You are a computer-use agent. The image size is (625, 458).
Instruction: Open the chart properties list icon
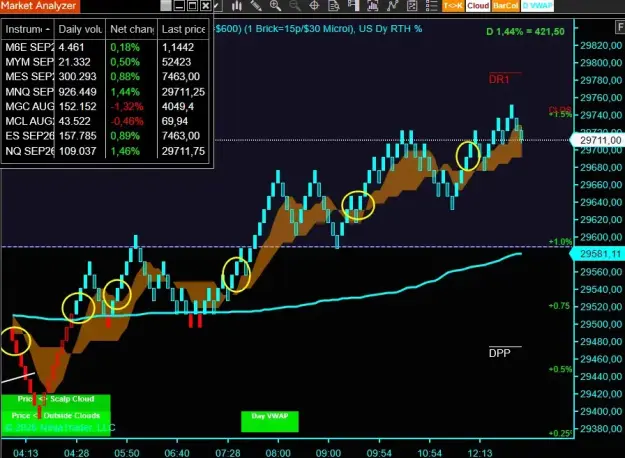tap(431, 6)
